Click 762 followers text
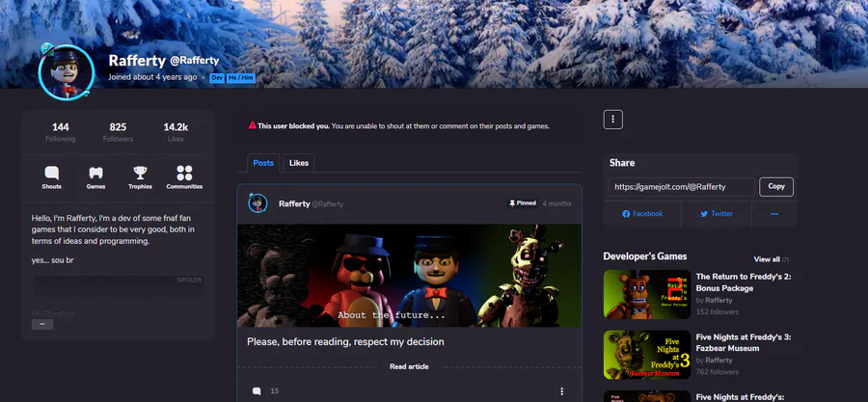 [717, 372]
